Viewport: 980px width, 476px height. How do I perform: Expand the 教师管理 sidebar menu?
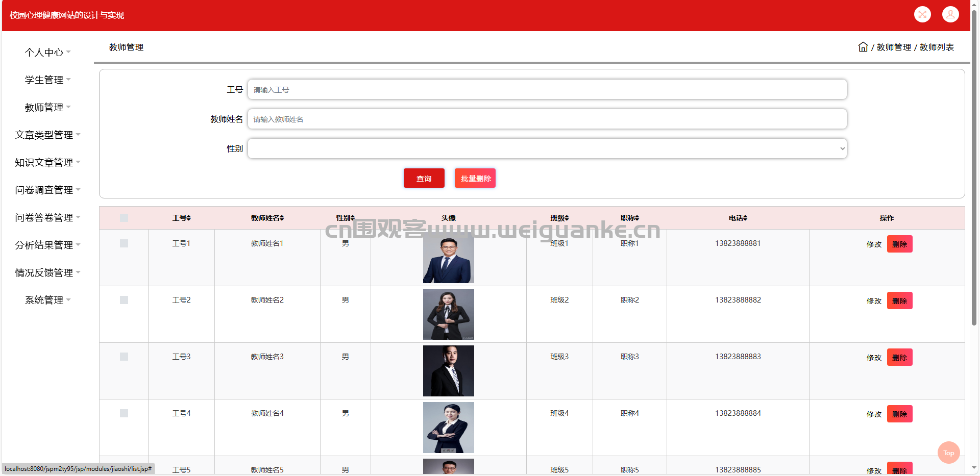tap(48, 107)
